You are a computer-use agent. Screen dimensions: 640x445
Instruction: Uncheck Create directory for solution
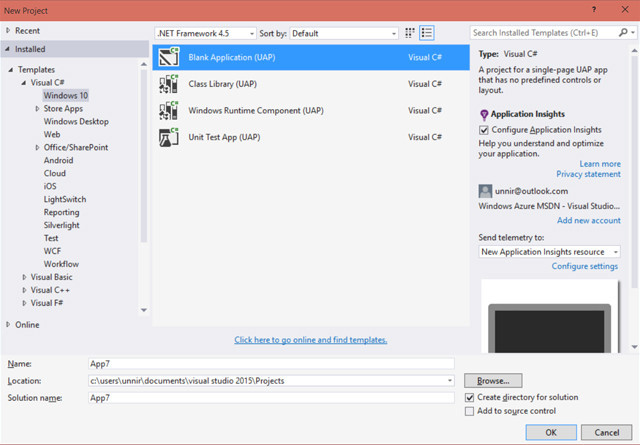pos(469,397)
